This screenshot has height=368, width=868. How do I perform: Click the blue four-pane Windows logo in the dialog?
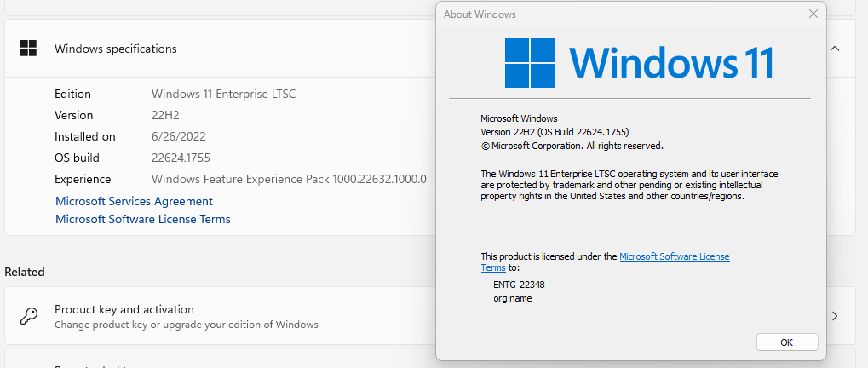(x=528, y=62)
